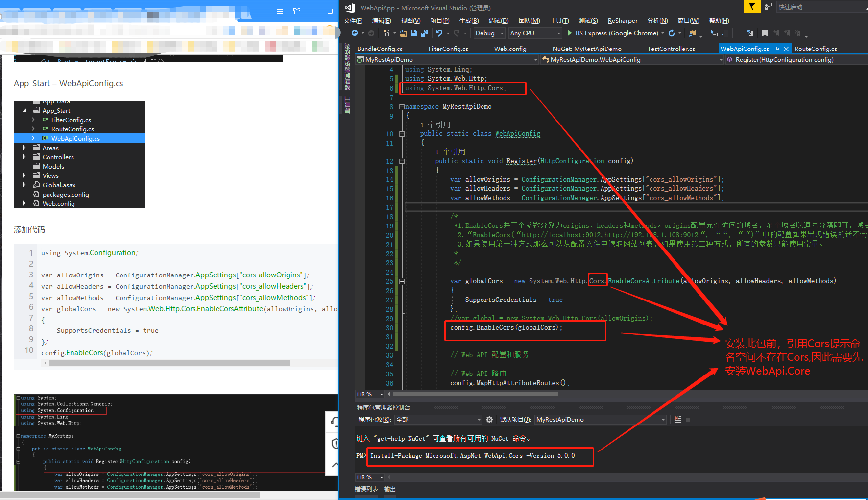Switch to the TestController.cs tab
Image resolution: width=868 pixels, height=500 pixels.
(x=671, y=49)
